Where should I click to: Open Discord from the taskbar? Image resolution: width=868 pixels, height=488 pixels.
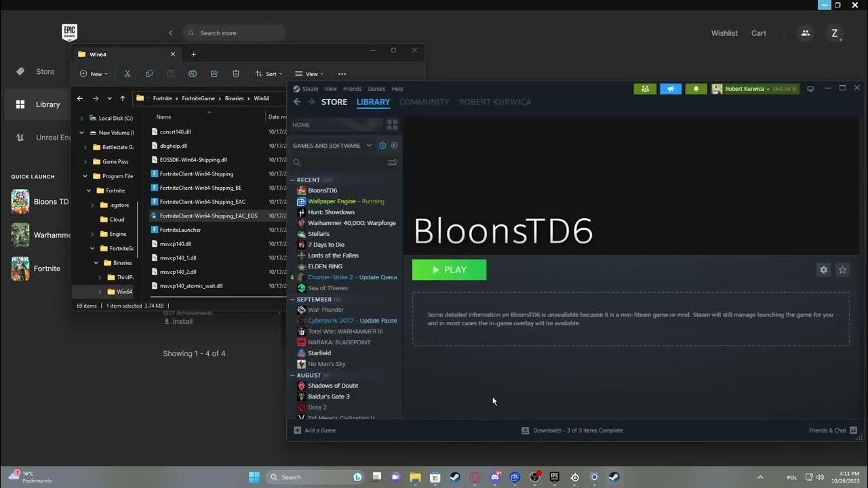495,477
